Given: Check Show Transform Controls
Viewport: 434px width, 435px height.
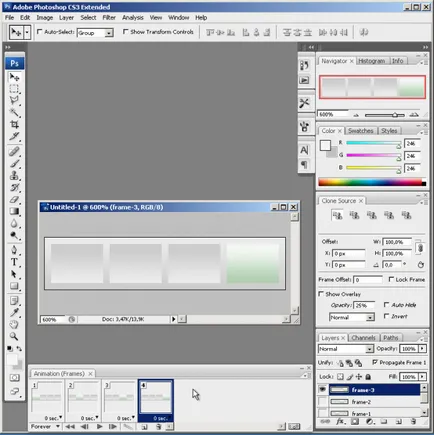Looking at the screenshot, I should pos(126,32).
